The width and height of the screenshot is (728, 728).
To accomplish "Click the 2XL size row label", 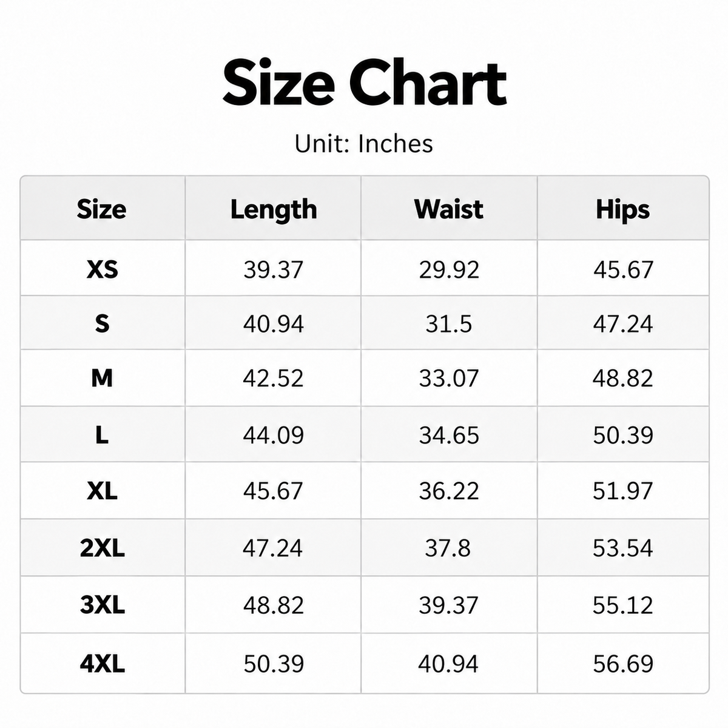I will point(102,548).
